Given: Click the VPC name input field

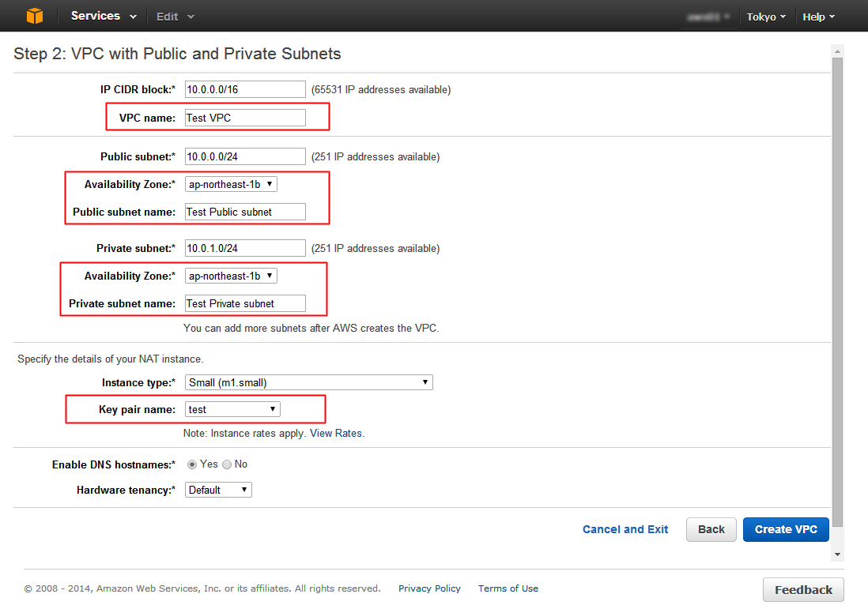Looking at the screenshot, I should pos(245,118).
